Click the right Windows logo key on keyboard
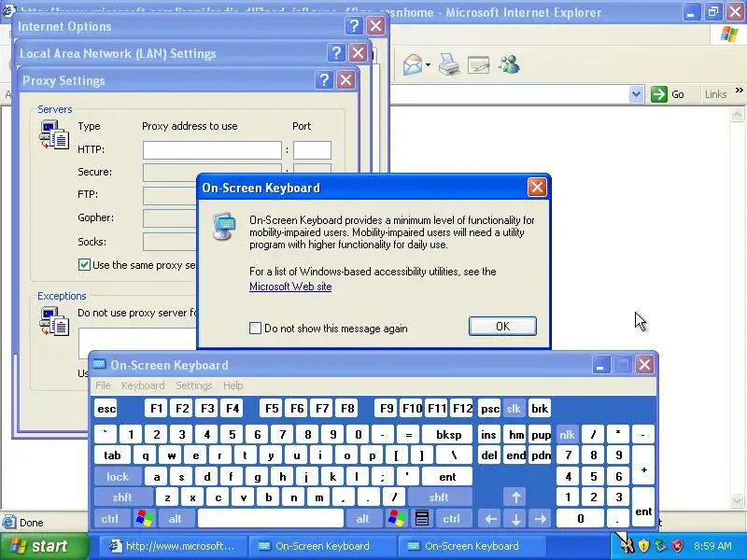This screenshot has height=560, width=747. click(396, 518)
